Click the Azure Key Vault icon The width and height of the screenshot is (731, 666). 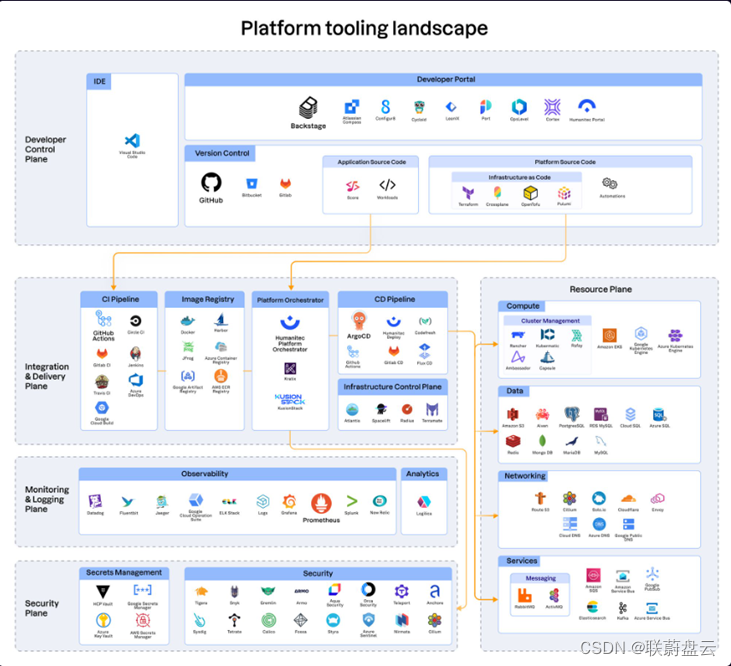tap(103, 620)
